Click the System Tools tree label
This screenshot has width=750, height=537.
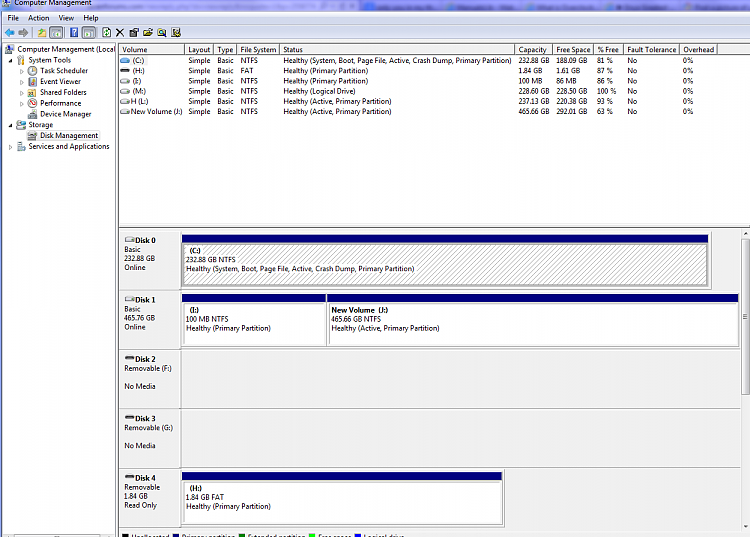[49, 60]
